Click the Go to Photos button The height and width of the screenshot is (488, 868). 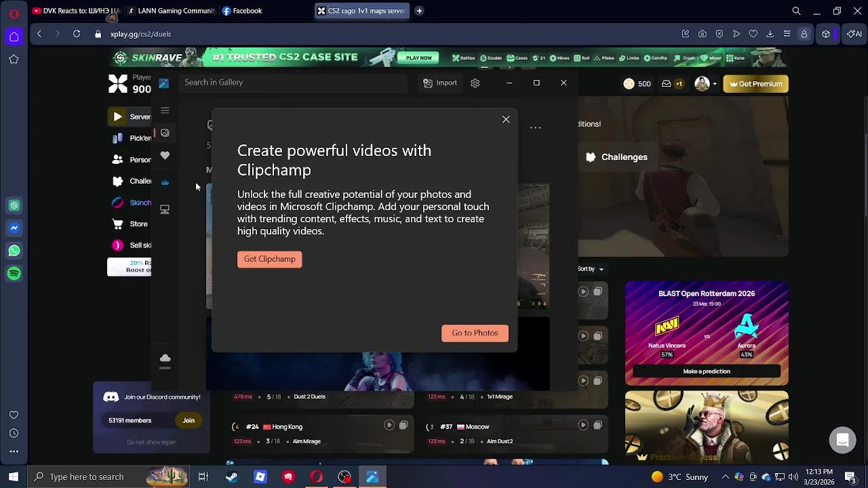tap(475, 333)
